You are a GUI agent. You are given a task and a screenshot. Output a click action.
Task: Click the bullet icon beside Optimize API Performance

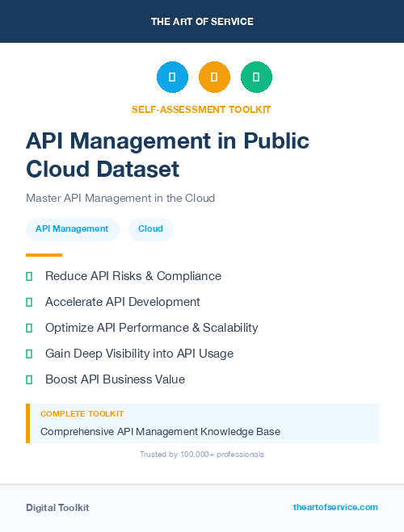coord(29,328)
